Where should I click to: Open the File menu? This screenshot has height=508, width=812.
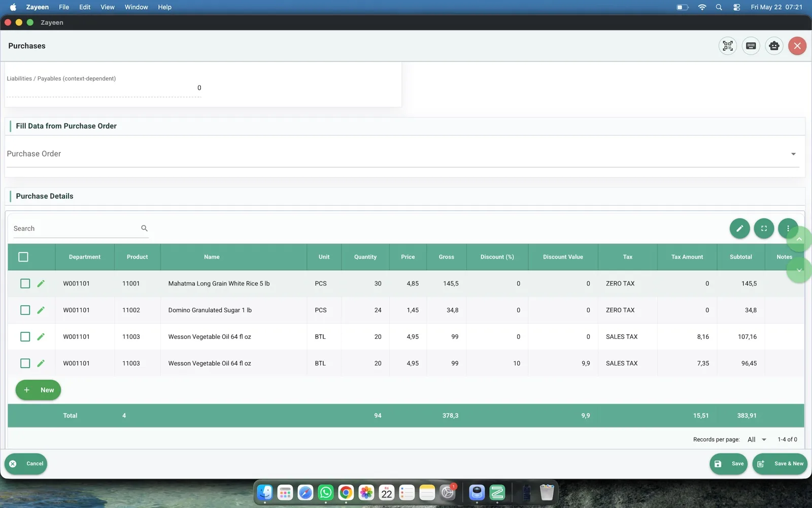64,7
